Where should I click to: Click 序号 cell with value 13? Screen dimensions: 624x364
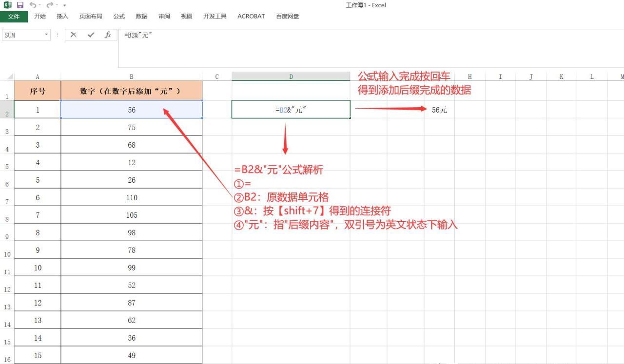click(x=38, y=320)
